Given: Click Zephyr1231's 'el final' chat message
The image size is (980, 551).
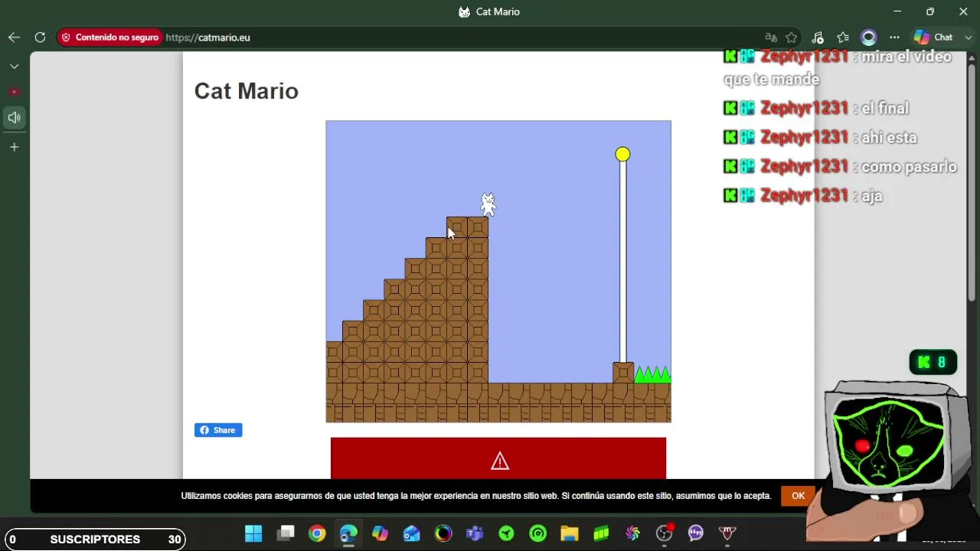Looking at the screenshot, I should (x=816, y=109).
